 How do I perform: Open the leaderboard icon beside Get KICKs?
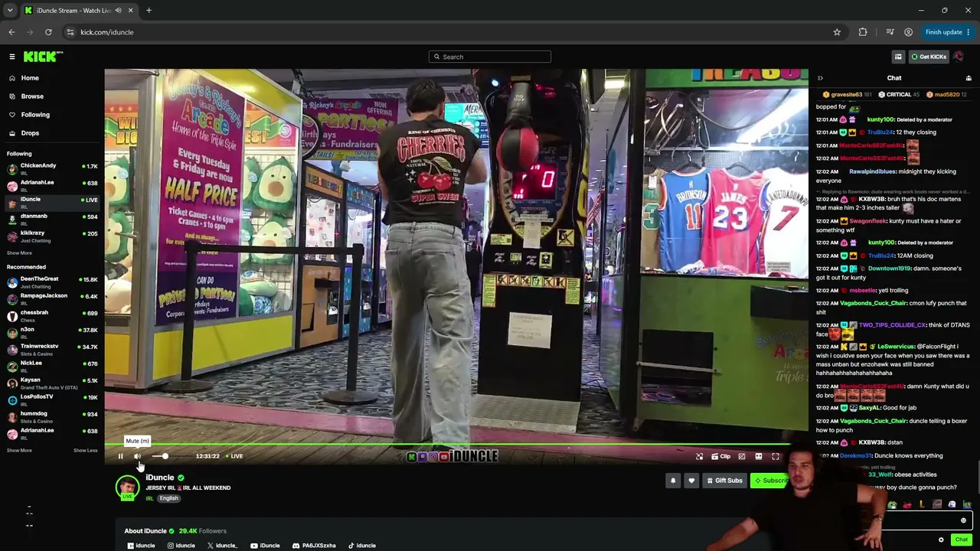(x=898, y=57)
